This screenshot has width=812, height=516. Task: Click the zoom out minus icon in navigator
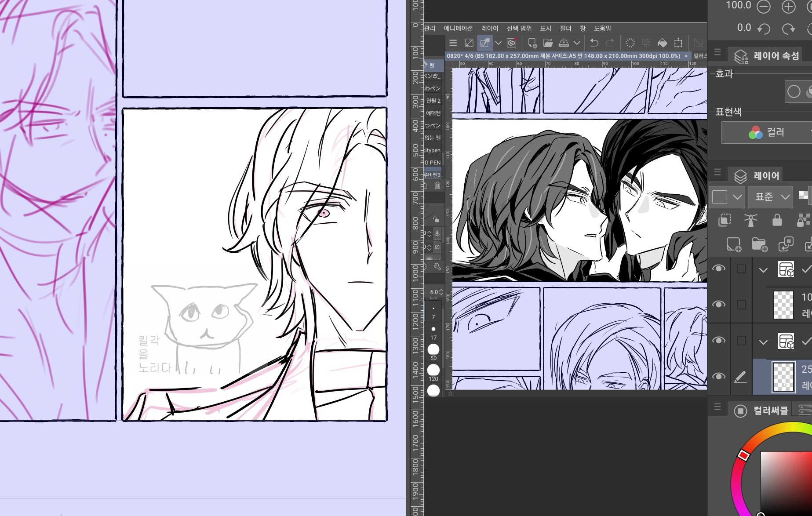[x=764, y=7]
